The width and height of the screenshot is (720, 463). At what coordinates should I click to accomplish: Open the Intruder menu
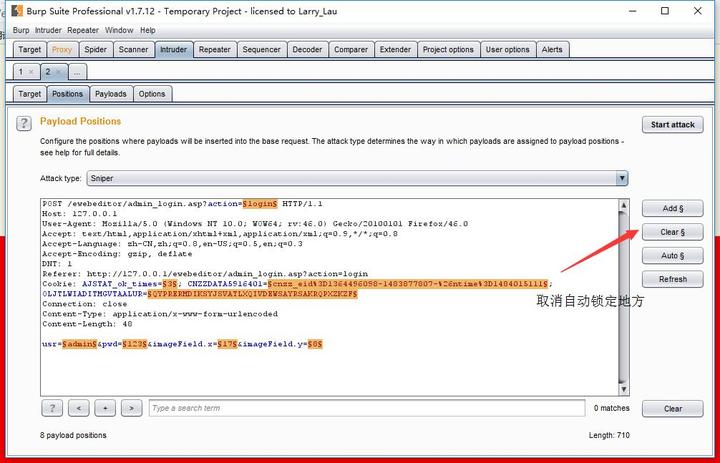[48, 30]
